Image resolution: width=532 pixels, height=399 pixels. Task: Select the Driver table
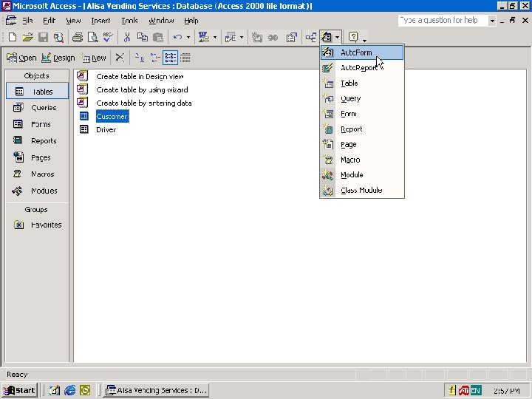point(98,129)
